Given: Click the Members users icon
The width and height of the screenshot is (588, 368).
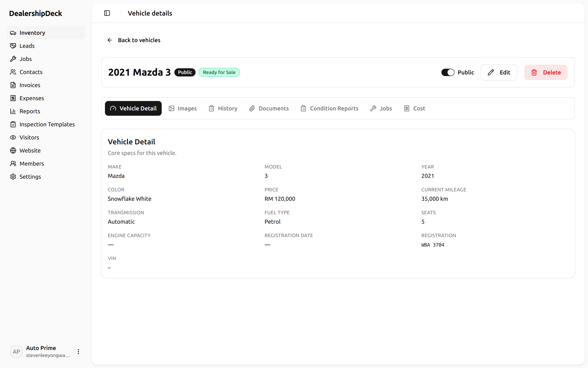Looking at the screenshot, I should 13,164.
